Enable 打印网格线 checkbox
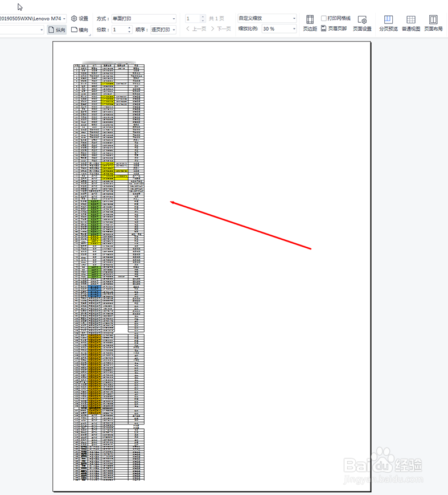448x495 pixels. pyautogui.click(x=324, y=18)
